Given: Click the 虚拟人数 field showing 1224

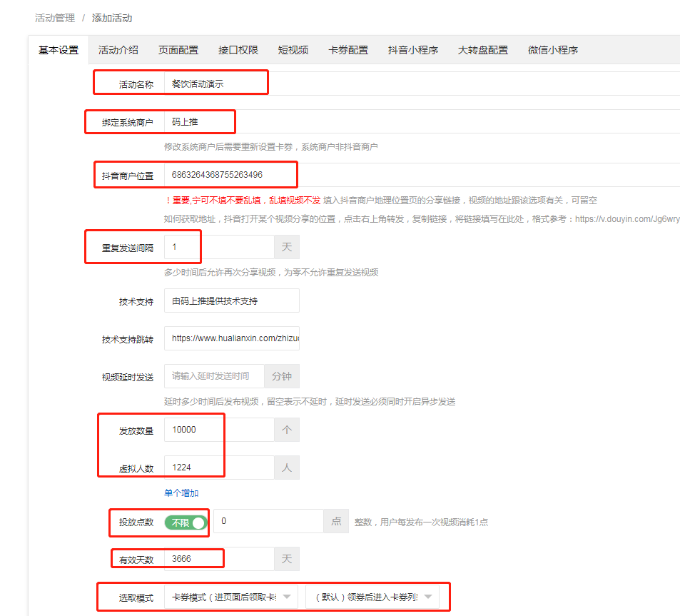Looking at the screenshot, I should pyautogui.click(x=219, y=468).
